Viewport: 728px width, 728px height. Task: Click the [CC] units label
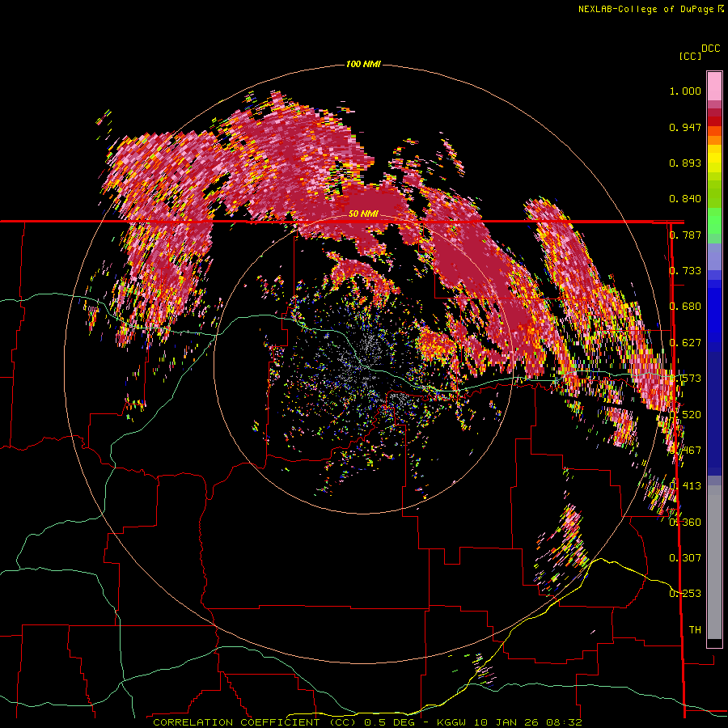(x=690, y=56)
